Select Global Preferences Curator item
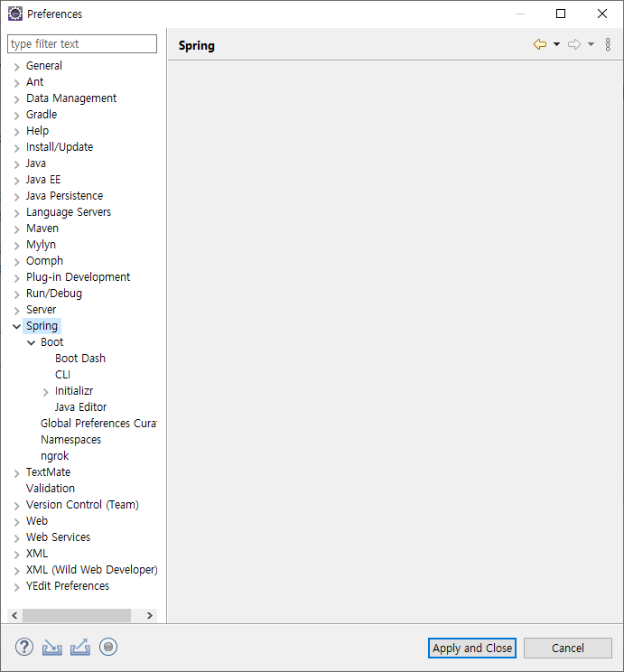624x672 pixels. pos(98,424)
